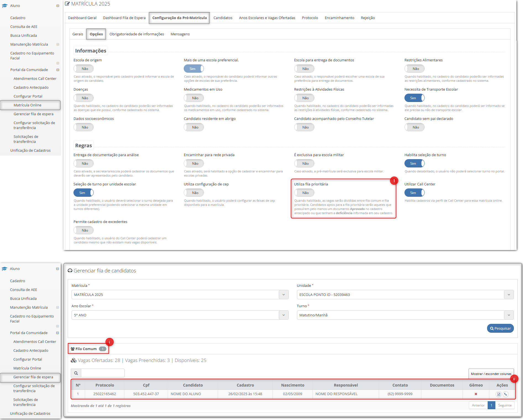Turn off Necessita de Transporte Escolar
Screen dimensions: 523x420
[x=414, y=98]
